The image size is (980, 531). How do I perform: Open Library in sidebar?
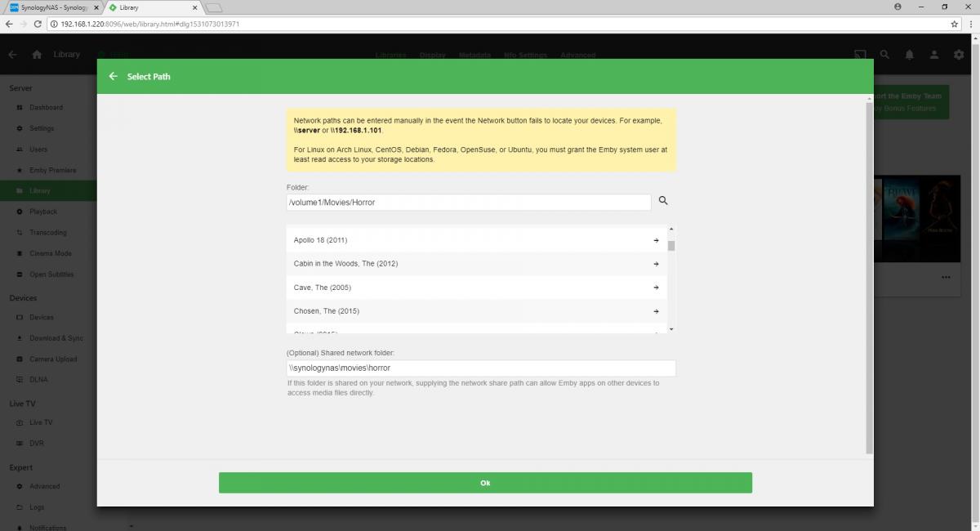pyautogui.click(x=48, y=190)
